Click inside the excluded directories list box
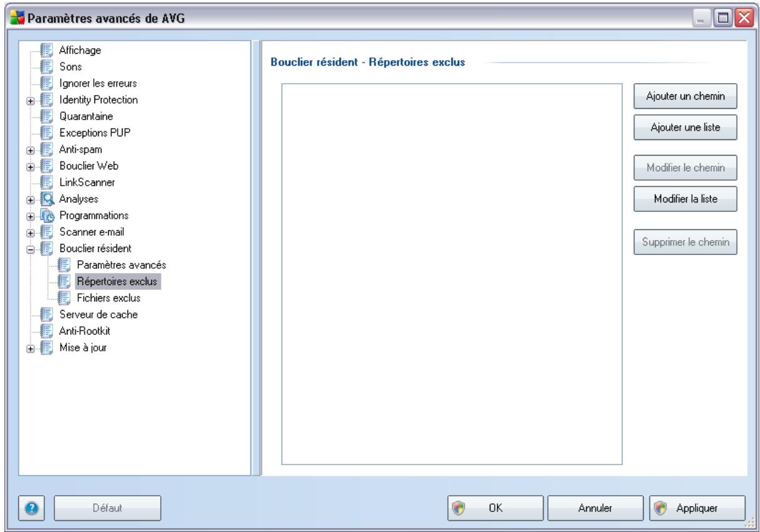This screenshot has height=532, width=760. point(452,274)
